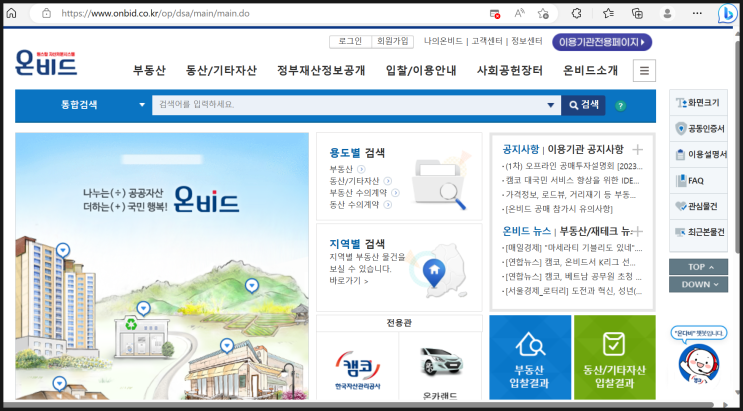The width and height of the screenshot is (743, 411).
Task: Click the 온비드 logo
Action: [46, 63]
